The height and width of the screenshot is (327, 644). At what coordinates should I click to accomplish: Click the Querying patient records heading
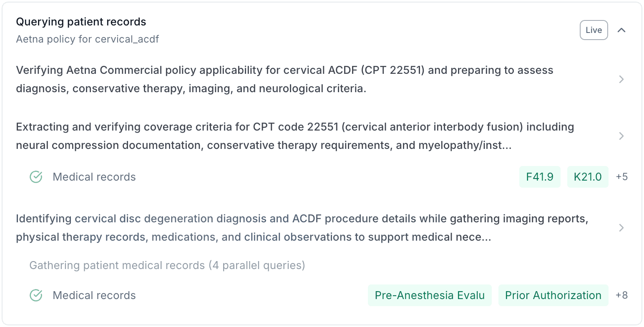click(81, 22)
